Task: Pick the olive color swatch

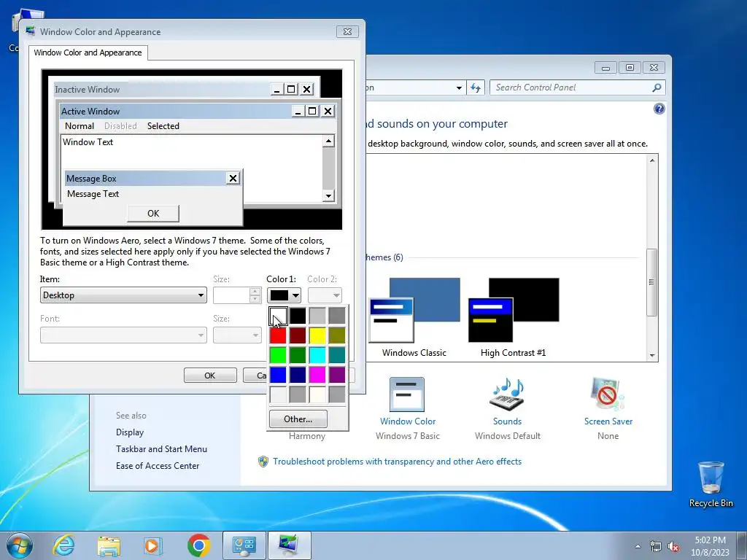Action: pos(337,335)
